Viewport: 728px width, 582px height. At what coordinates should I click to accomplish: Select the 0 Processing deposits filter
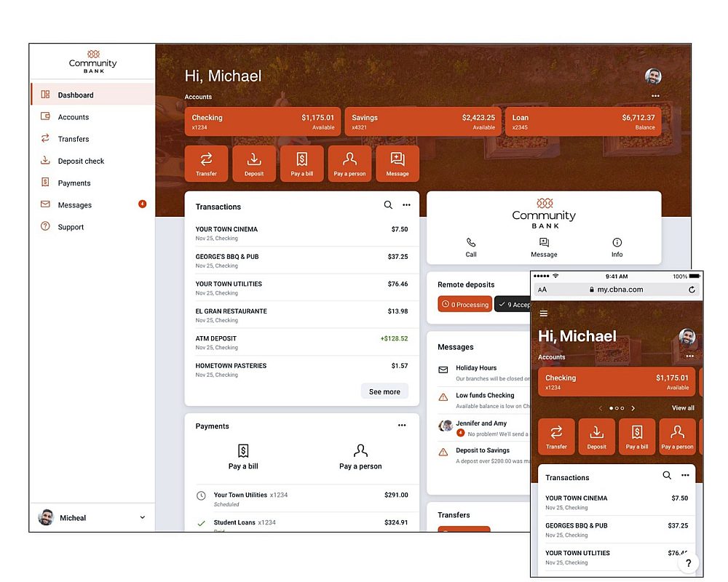tap(465, 304)
